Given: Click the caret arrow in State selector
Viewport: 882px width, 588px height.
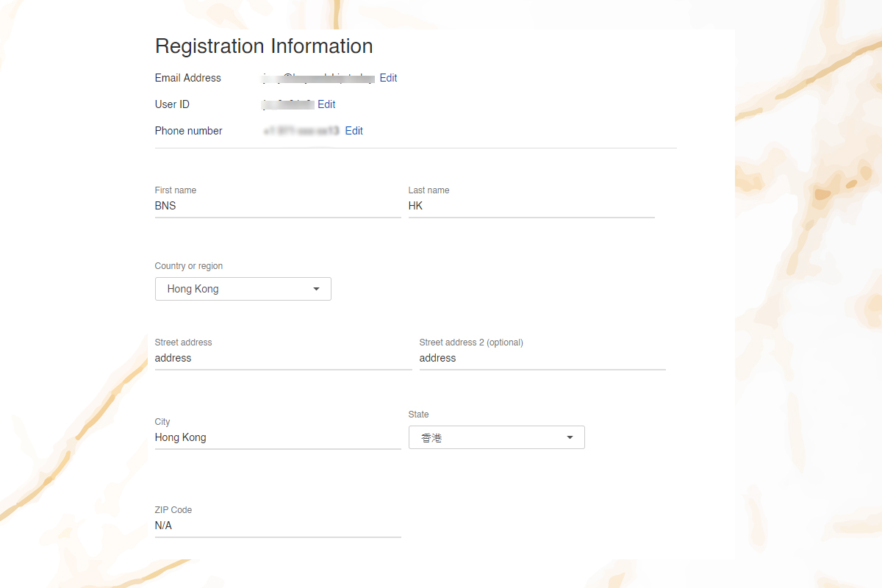Looking at the screenshot, I should [x=570, y=437].
